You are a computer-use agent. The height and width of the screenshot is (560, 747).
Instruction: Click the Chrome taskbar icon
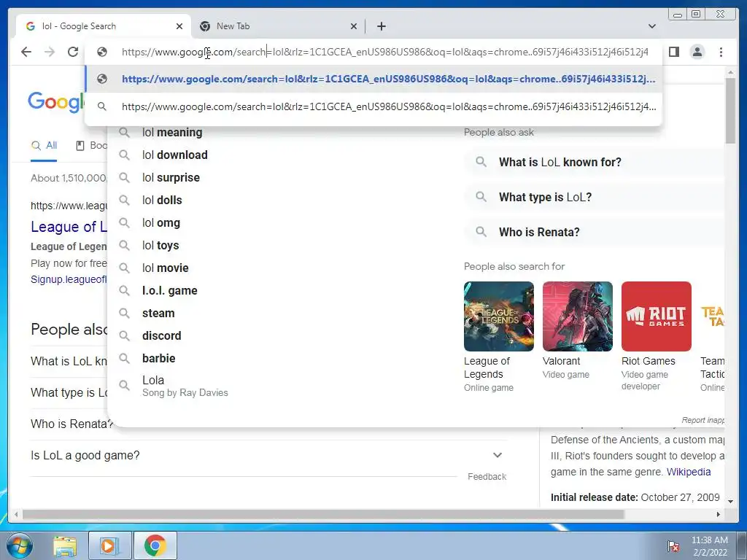(x=155, y=545)
